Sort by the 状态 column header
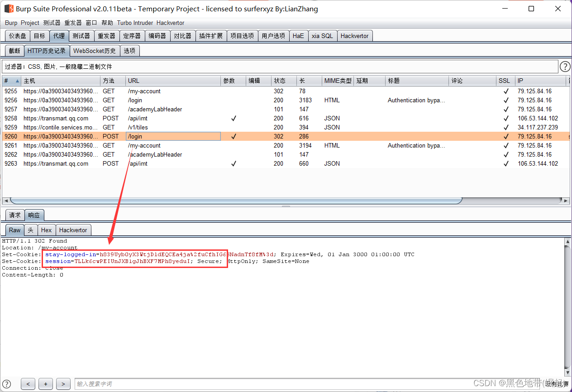 tap(284, 81)
